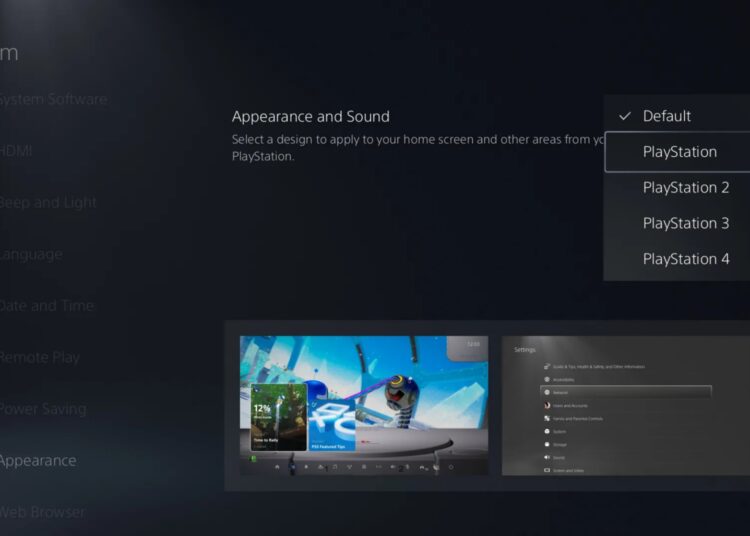Open System Software in the sidebar
This screenshot has height=536, width=750.
[x=52, y=99]
